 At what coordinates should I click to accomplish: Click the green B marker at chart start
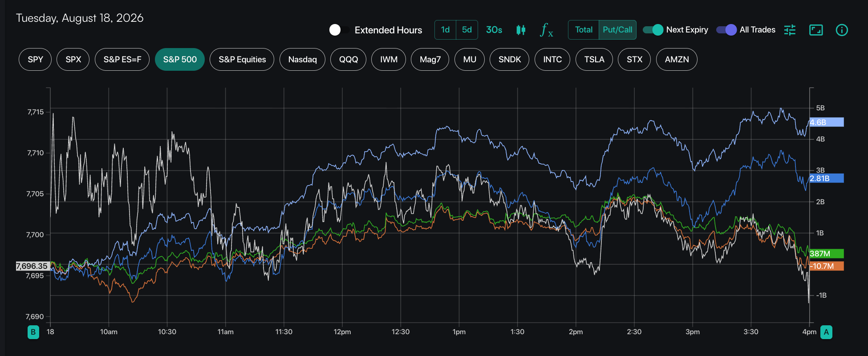click(x=33, y=332)
